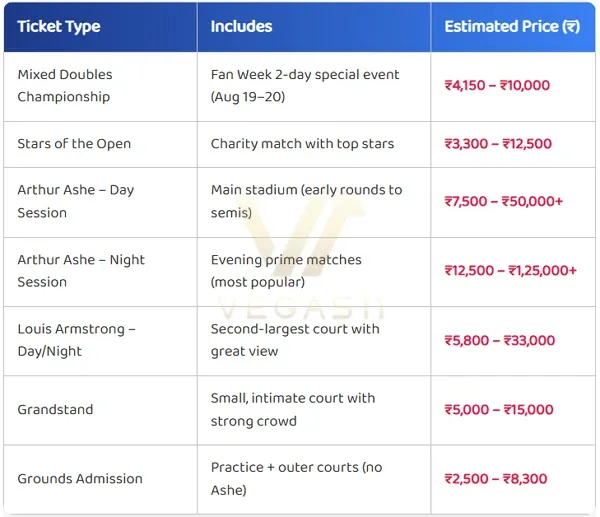Click the ₹12,500 – ₹1,25,000+ price

point(510,271)
